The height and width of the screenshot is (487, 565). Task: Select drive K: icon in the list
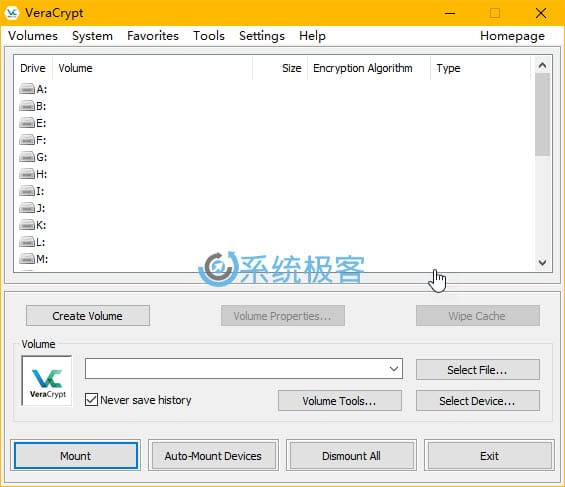tap(27, 225)
